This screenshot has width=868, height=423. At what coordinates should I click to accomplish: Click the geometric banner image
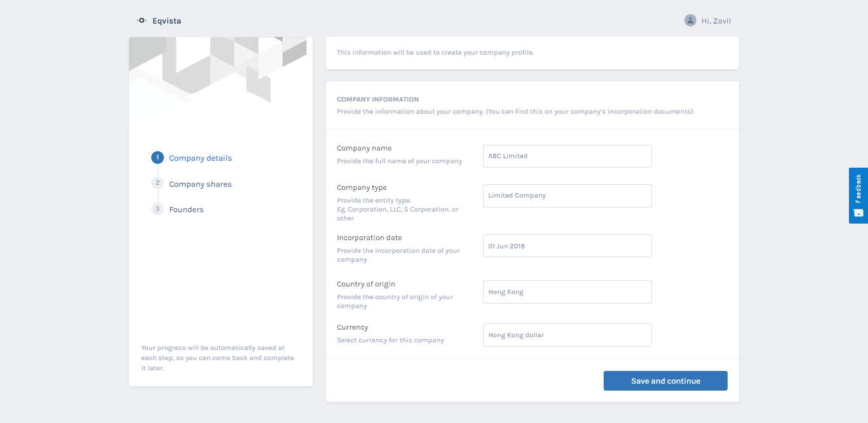(x=220, y=80)
